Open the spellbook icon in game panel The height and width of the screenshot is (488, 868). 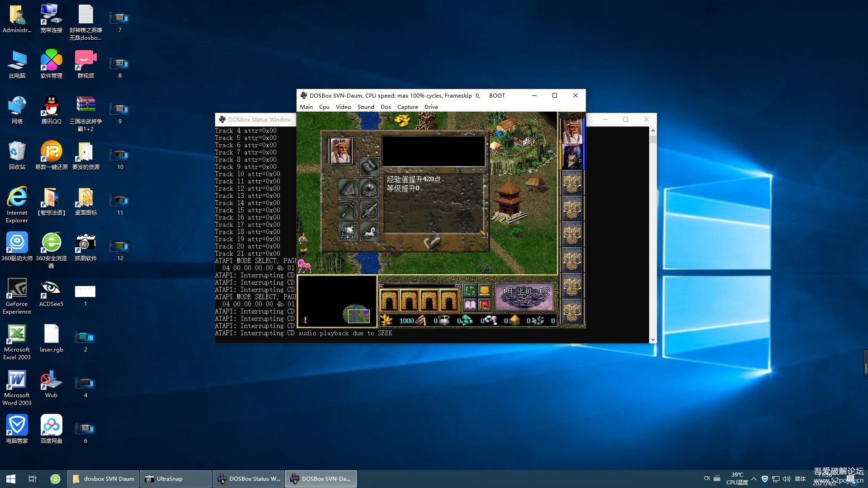[470, 305]
